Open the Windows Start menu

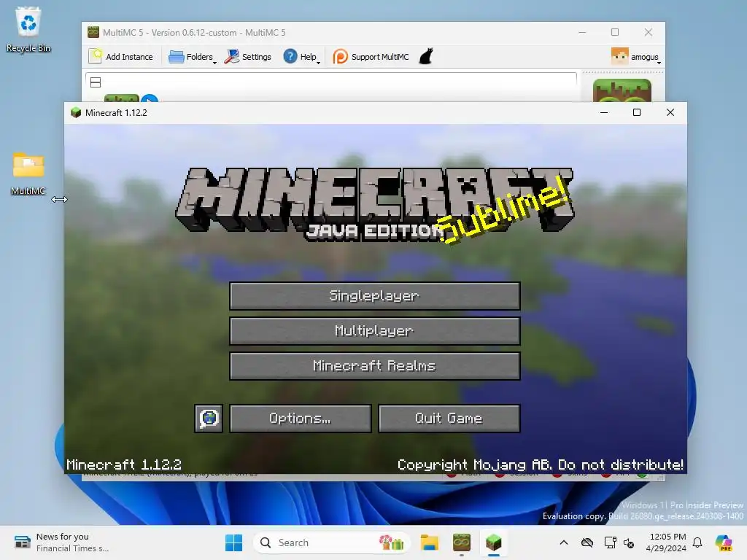233,542
